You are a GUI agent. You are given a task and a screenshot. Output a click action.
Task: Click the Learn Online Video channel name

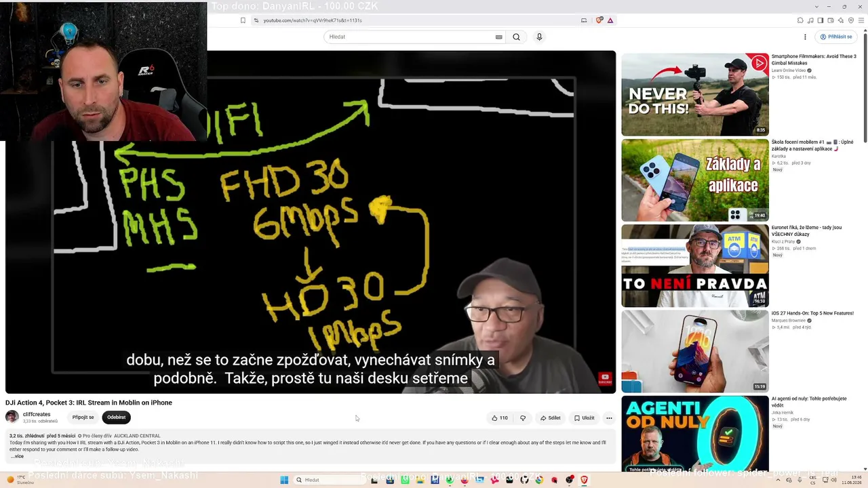(x=789, y=70)
